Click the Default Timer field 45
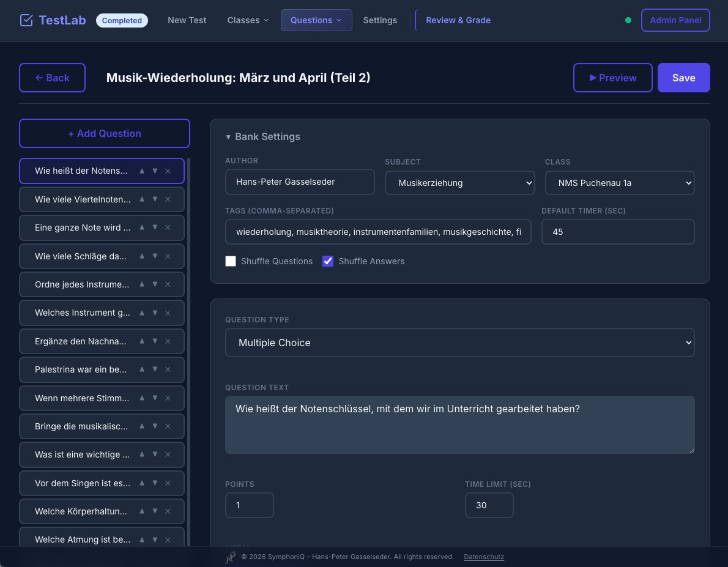The image size is (728, 567). click(618, 232)
